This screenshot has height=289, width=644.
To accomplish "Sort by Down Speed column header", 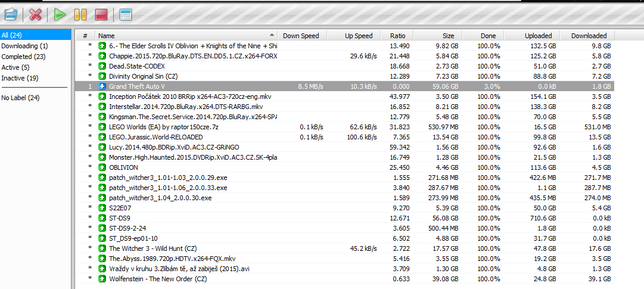I will pos(301,36).
